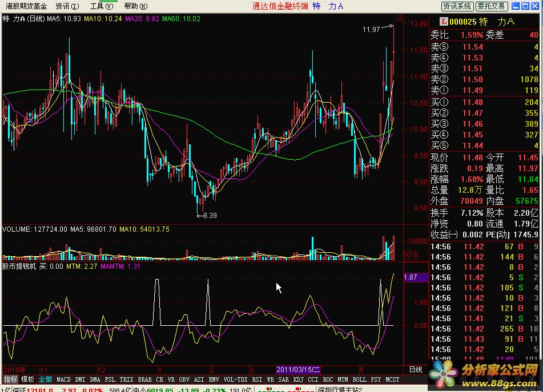
Task: Click the MAMTM: 1.31 indicator label
Action: pyautogui.click(x=120, y=266)
